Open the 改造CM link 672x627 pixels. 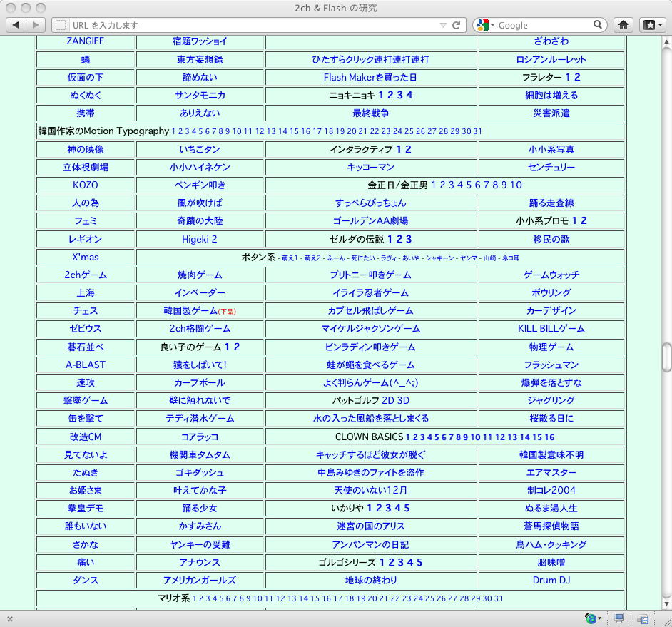pos(86,437)
